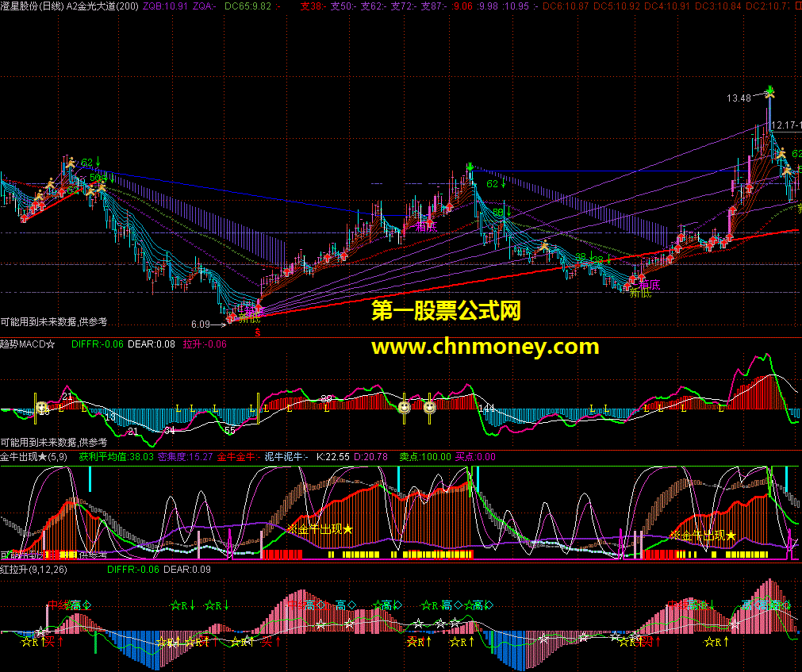
Task: Click the 支38:- support readout
Action: tap(313, 6)
